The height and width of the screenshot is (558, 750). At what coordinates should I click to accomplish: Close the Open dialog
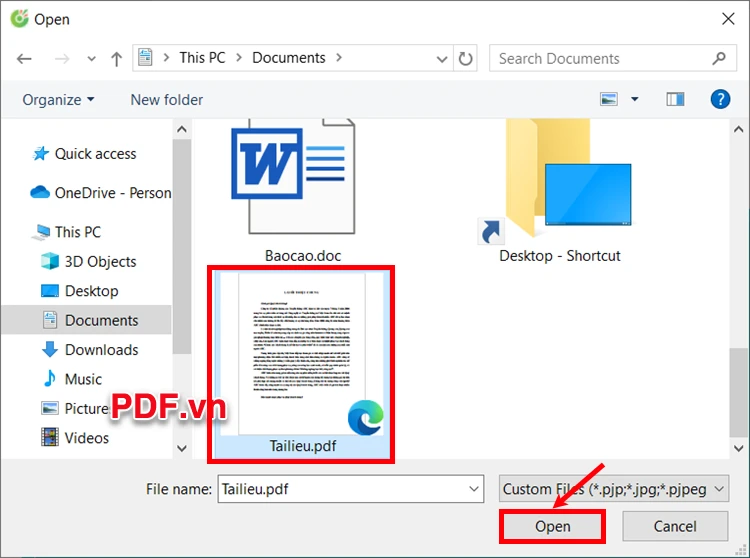pyautogui.click(x=728, y=19)
